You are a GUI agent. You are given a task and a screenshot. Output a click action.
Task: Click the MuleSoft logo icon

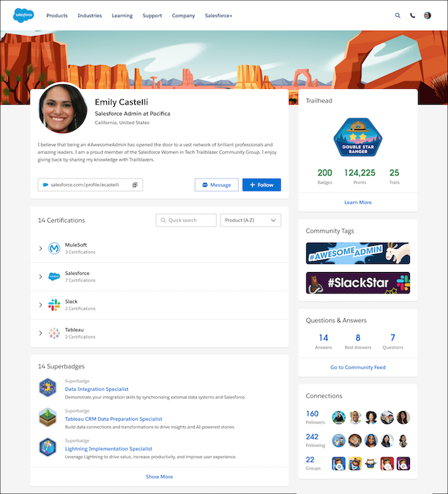55,248
